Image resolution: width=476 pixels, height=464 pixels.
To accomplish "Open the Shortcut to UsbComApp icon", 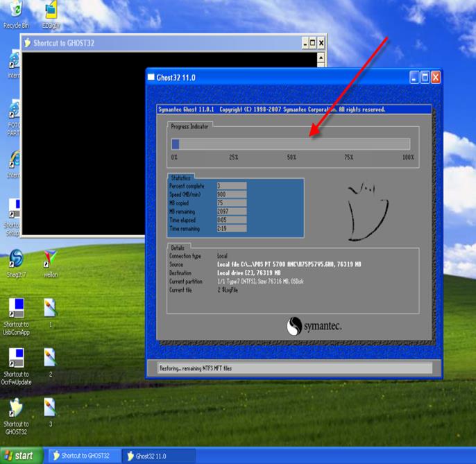I will point(16,316).
